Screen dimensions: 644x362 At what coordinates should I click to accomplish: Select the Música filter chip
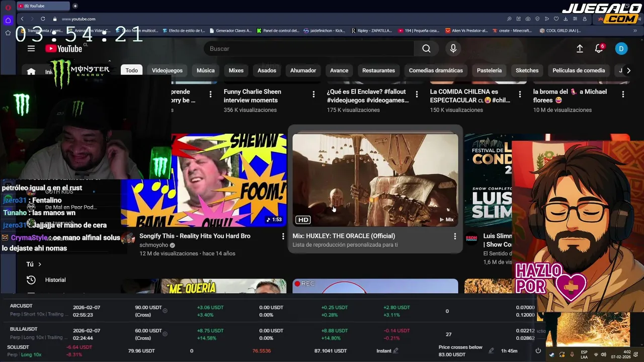tap(205, 70)
